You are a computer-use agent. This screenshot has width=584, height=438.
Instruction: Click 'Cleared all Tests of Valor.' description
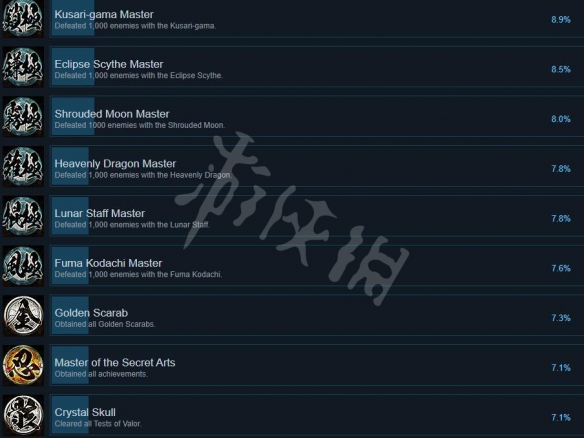coord(98,423)
